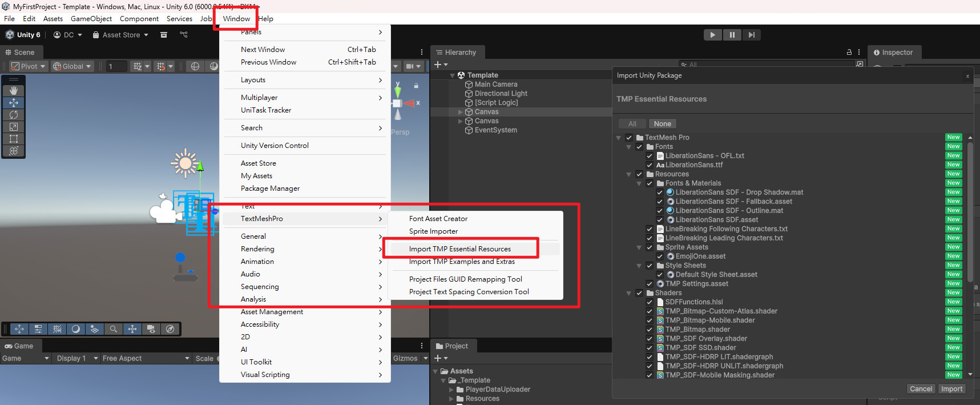This screenshot has width=980, height=405.
Task: Collapse the Fonts & Materials folder
Action: pos(639,183)
